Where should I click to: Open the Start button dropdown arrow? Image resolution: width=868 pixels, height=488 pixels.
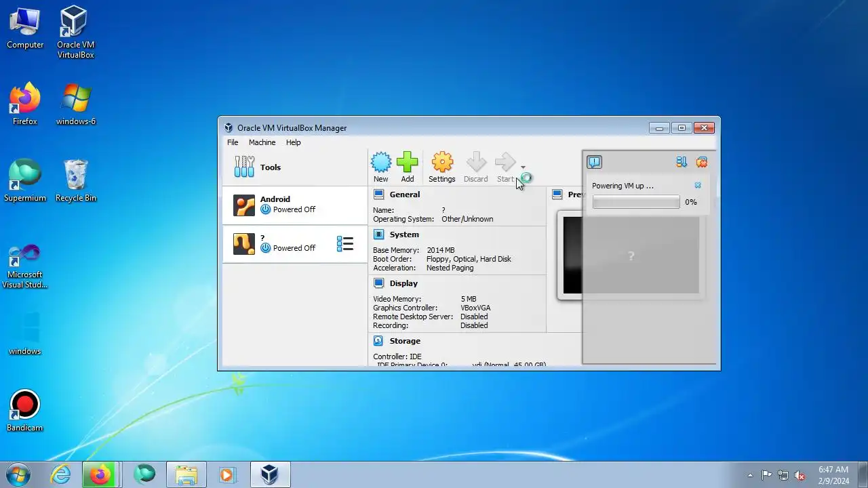click(523, 167)
